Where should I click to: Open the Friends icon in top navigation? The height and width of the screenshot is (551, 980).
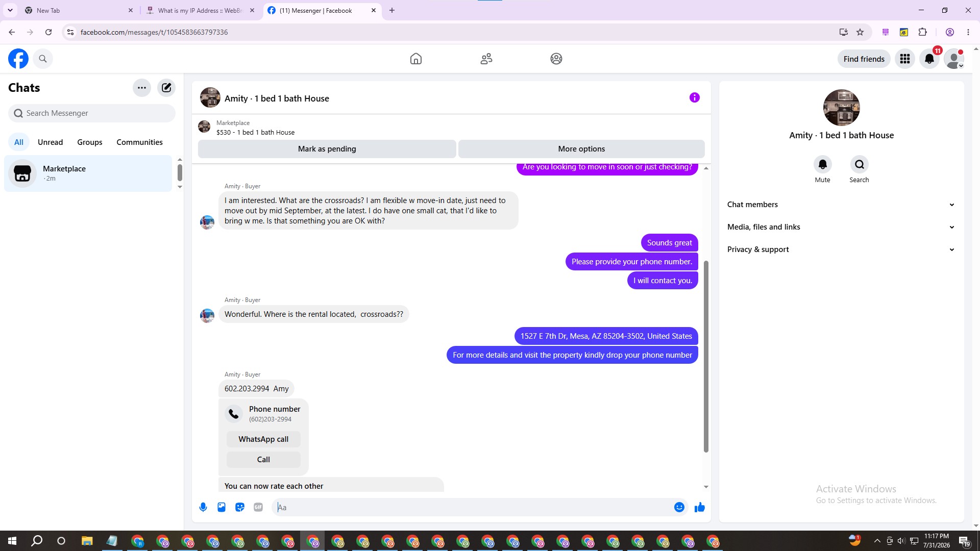point(486,59)
